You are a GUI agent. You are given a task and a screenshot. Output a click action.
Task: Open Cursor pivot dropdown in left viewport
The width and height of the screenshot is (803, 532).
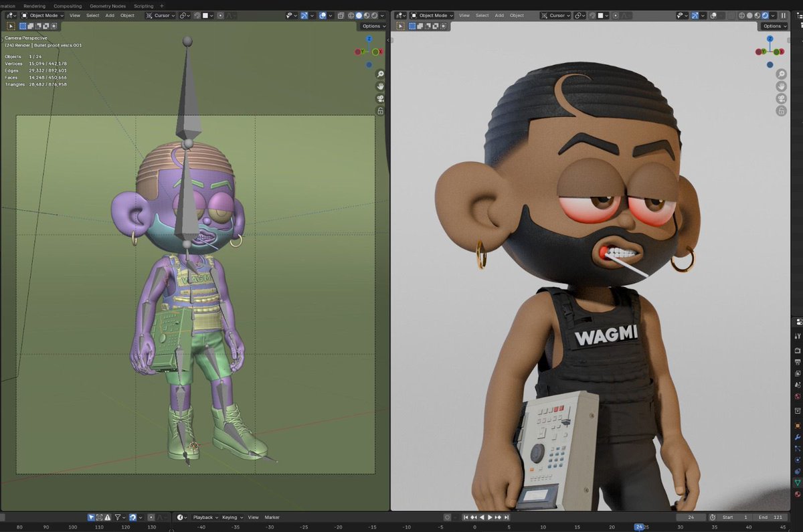[161, 15]
